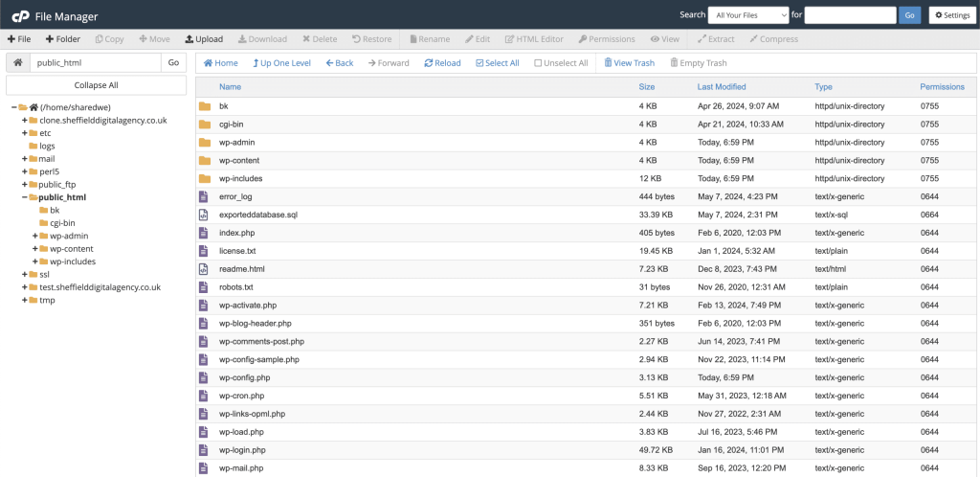Screen dimensions: 980x477
Task: Click the Move toolbar button
Action: coord(154,38)
